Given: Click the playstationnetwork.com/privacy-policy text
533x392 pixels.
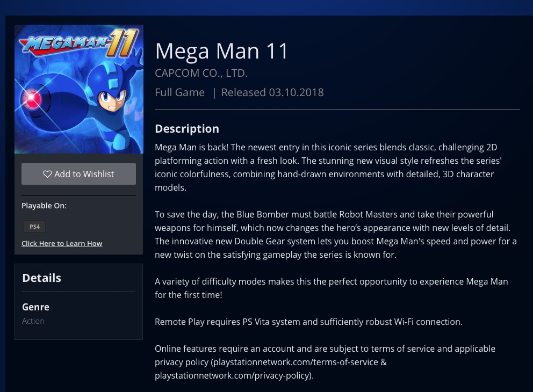Looking at the screenshot, I should 233,376.
